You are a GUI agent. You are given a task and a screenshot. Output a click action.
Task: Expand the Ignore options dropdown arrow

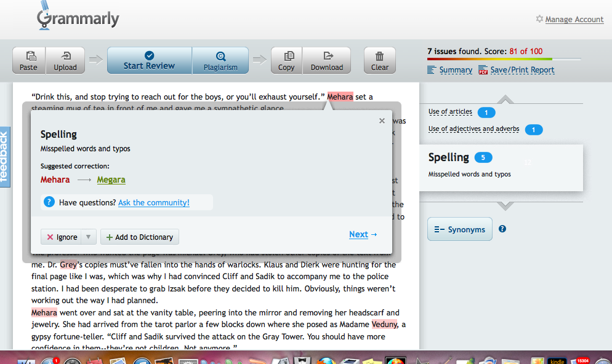coord(89,237)
